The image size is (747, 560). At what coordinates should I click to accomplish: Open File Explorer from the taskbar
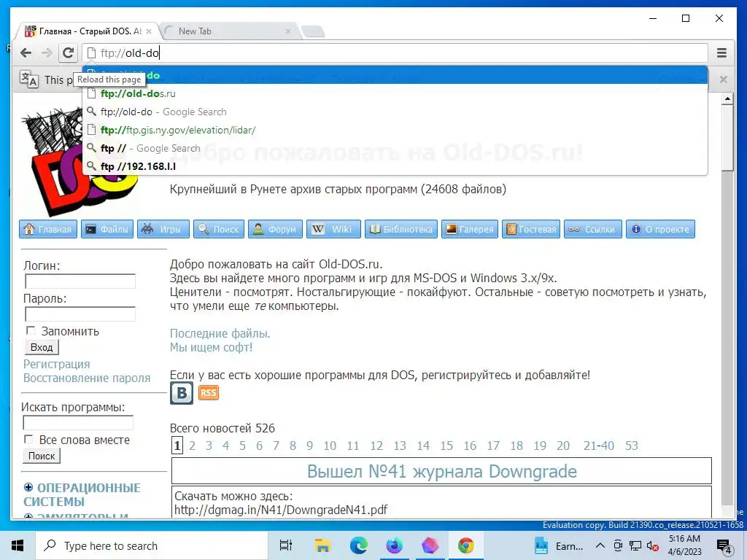point(322,545)
